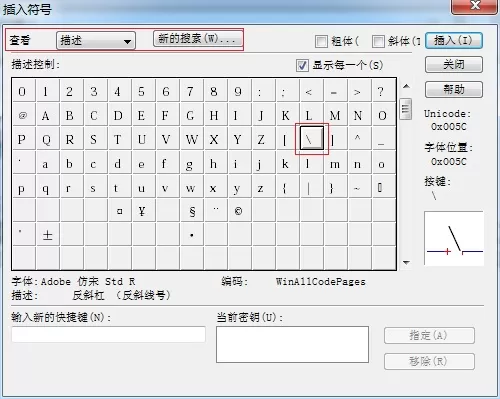Image resolution: width=500 pixels, height=399 pixels.
Task: Open the 描述 view dropdown
Action: click(x=96, y=41)
